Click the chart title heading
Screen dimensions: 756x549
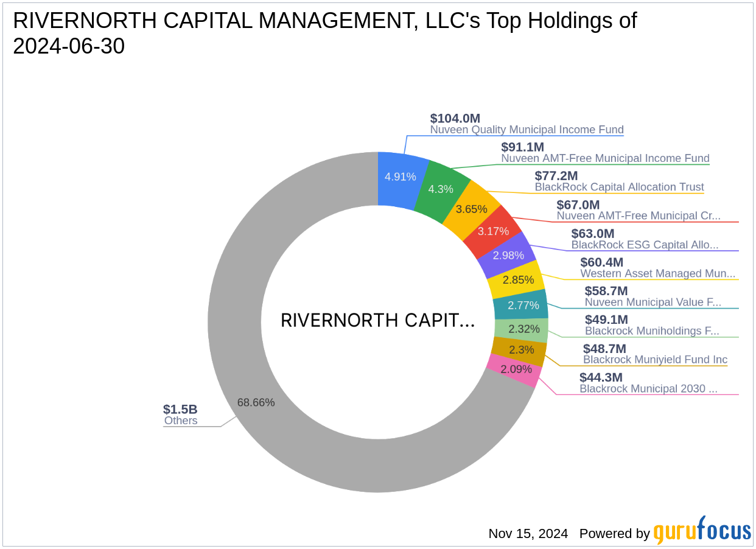[324, 33]
